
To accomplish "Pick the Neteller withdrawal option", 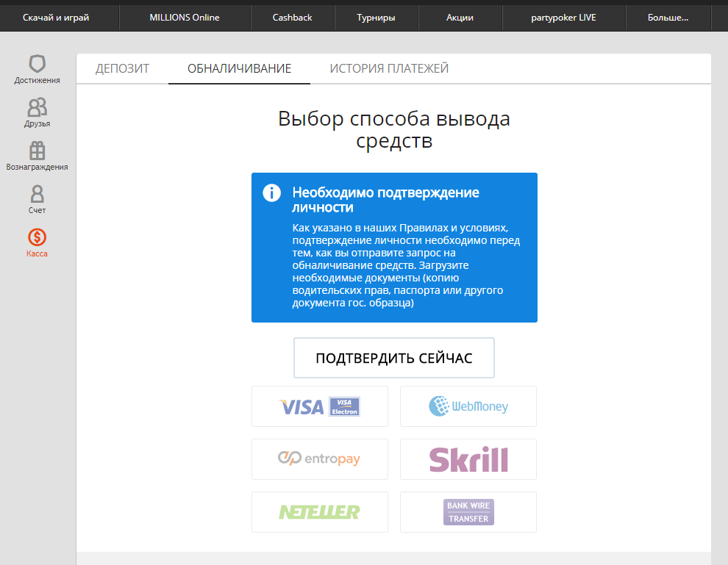I will point(320,512).
